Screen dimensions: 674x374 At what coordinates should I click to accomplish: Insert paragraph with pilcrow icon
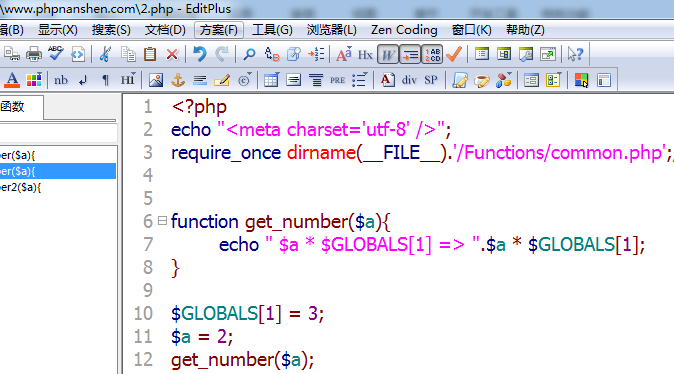click(x=105, y=80)
